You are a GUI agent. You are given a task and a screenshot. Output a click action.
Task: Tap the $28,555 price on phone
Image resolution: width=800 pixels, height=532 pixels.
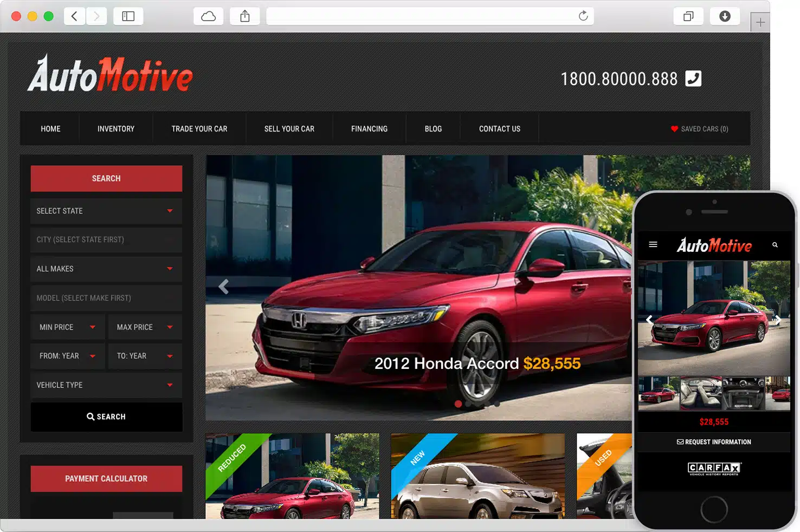point(714,421)
